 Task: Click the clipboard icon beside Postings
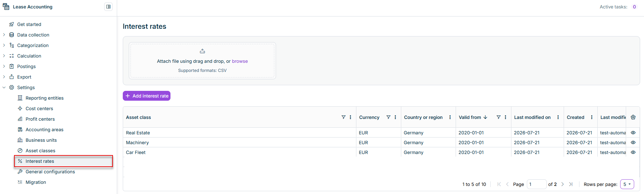12,66
